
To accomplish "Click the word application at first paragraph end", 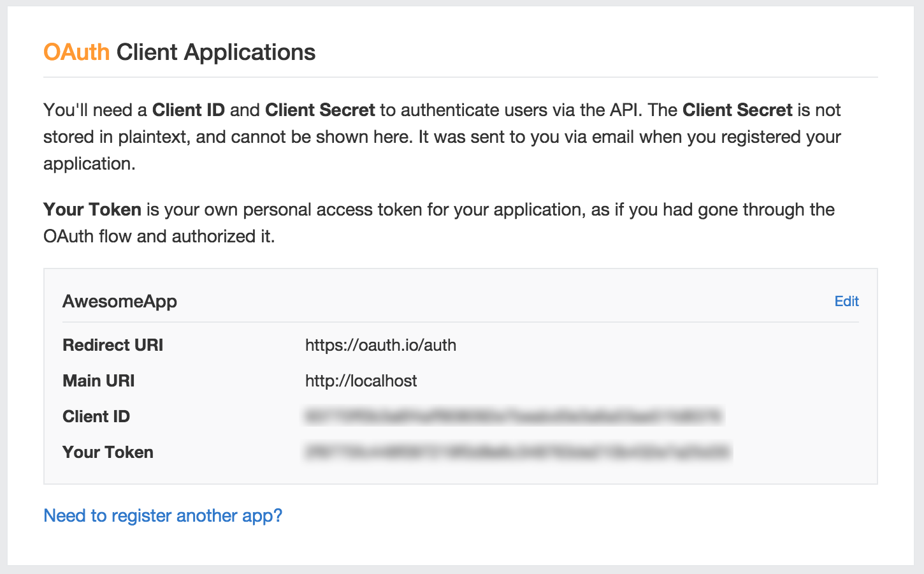I will click(x=89, y=164).
